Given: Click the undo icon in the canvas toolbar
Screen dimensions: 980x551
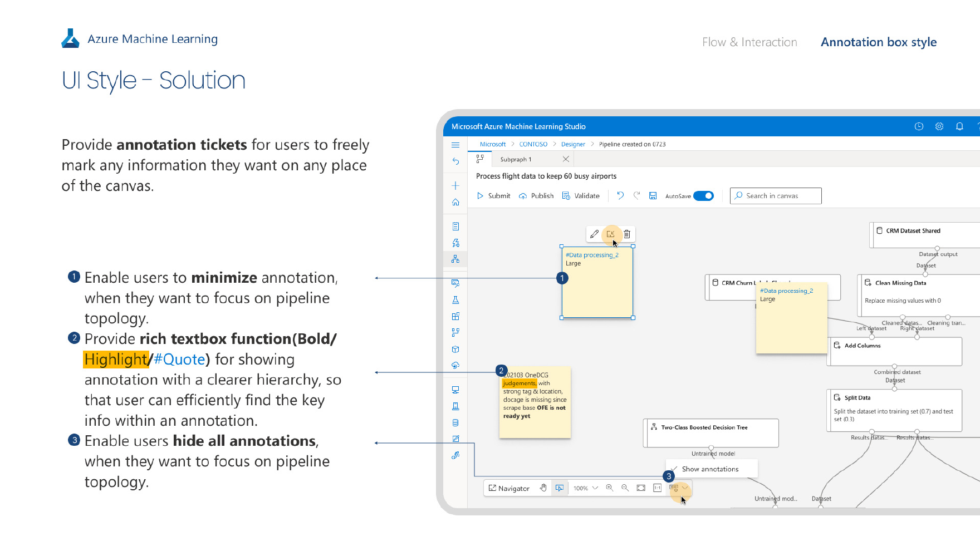Looking at the screenshot, I should click(620, 195).
